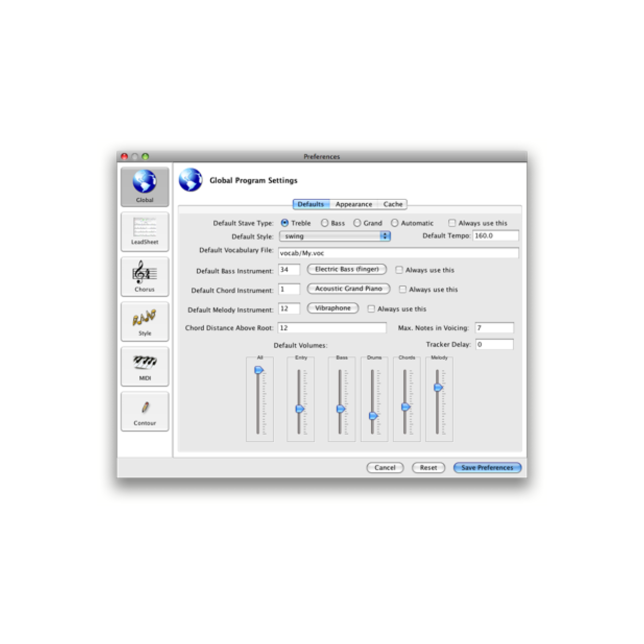
Task: Open the Electric Bass (finger) instrument chooser
Action: [347, 270]
